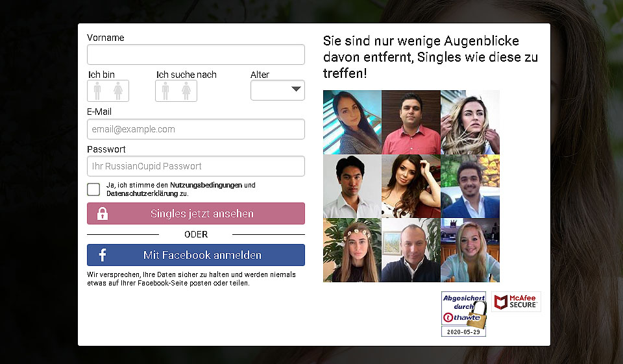Screen dimensions: 623x364
Task: Focus the Passwort input field
Action: pyautogui.click(x=196, y=166)
